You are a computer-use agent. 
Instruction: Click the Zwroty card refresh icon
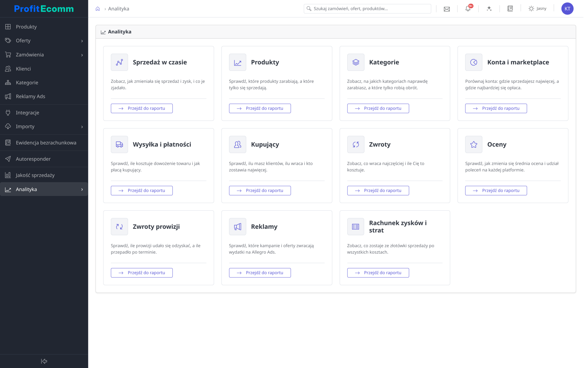click(x=356, y=144)
